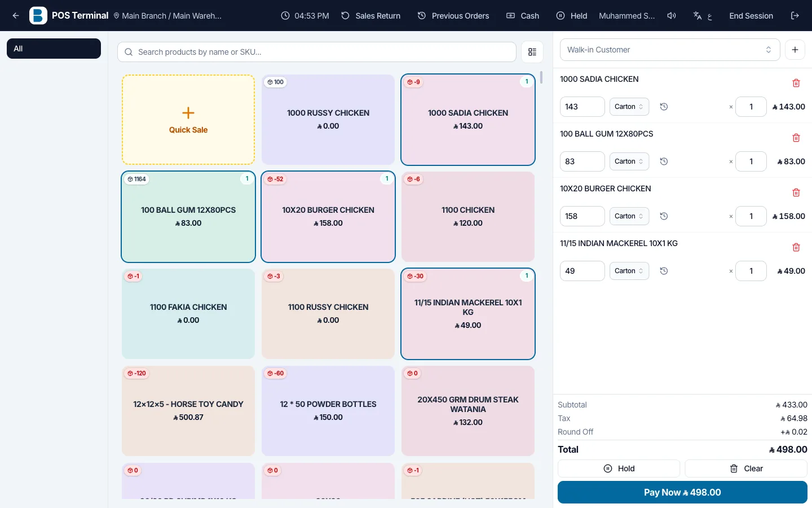Add 20X450 GRM DRUM STEAK WATANIA card
Image resolution: width=812 pixels, height=508 pixels.
(x=468, y=411)
